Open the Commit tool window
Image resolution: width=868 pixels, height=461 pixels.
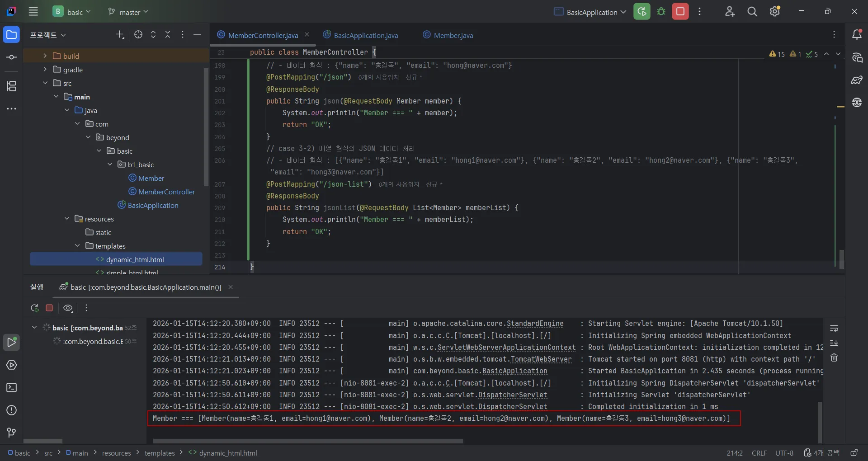(x=11, y=57)
